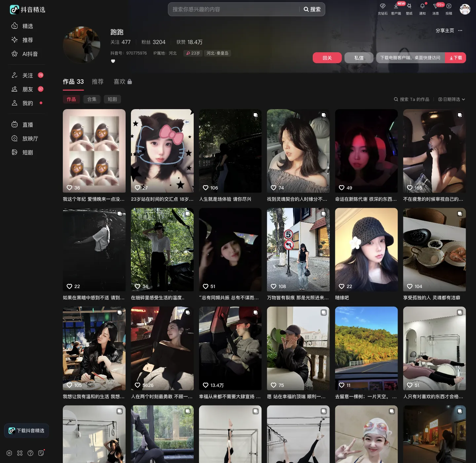Open the video 去留意一棵树
Image resolution: width=476 pixels, height=463 pixels.
coord(367,349)
